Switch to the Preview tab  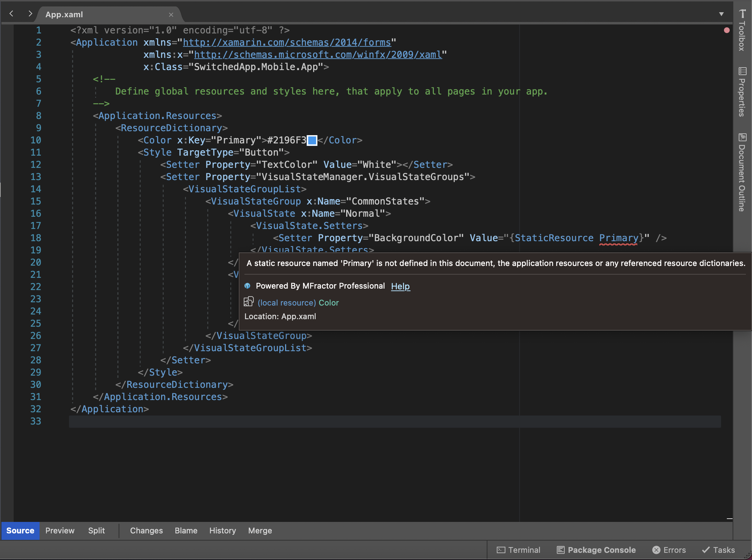pos(60,531)
